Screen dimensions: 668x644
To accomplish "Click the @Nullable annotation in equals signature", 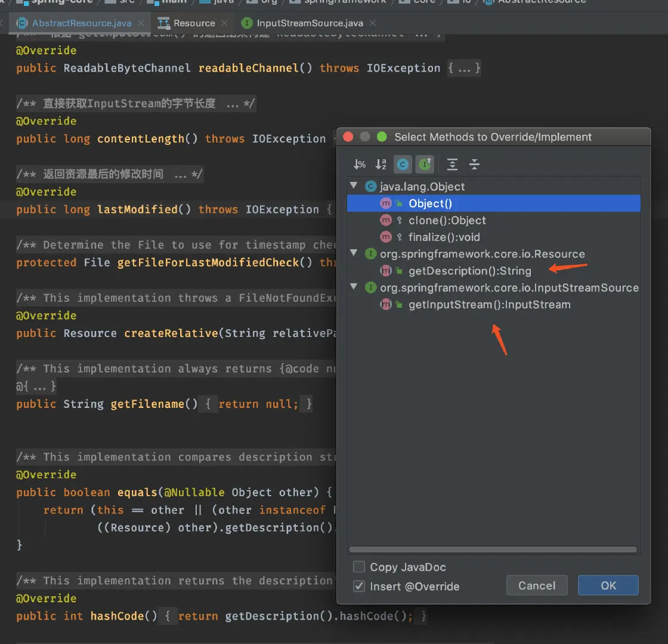I will (x=194, y=493).
